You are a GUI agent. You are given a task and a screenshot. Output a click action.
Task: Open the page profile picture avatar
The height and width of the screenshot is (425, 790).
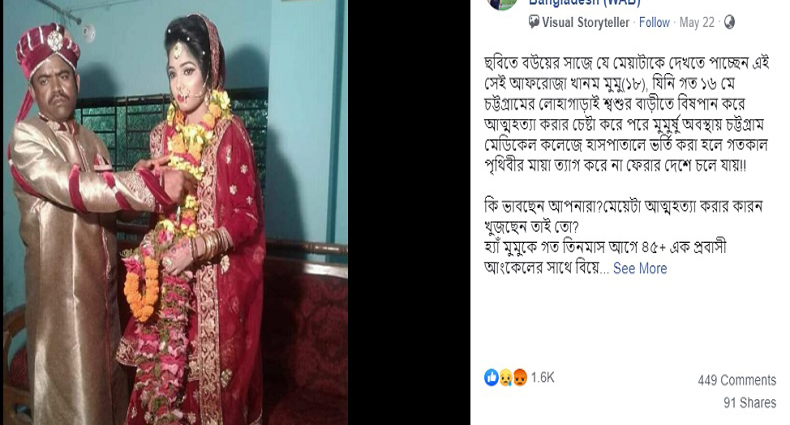503,4
